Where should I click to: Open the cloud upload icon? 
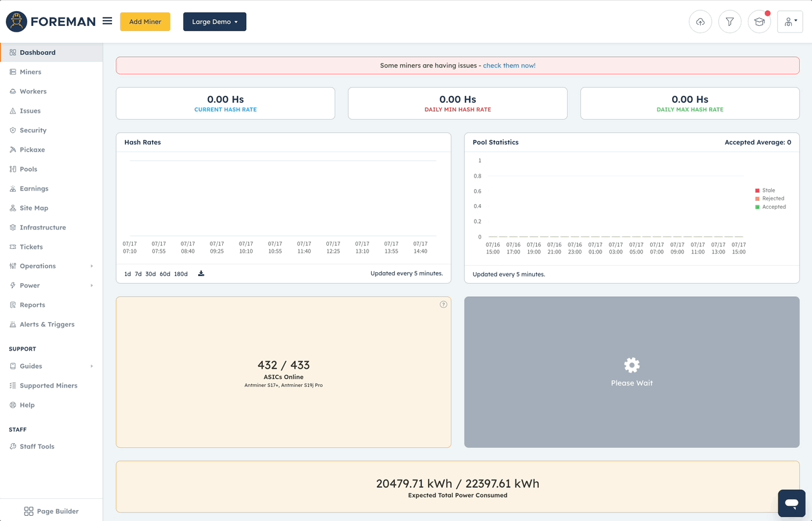(700, 22)
